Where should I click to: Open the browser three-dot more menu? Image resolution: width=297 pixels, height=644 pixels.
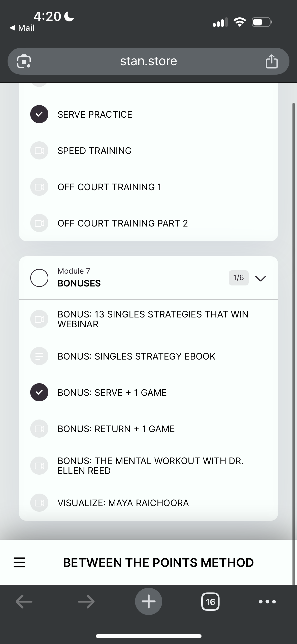267,602
